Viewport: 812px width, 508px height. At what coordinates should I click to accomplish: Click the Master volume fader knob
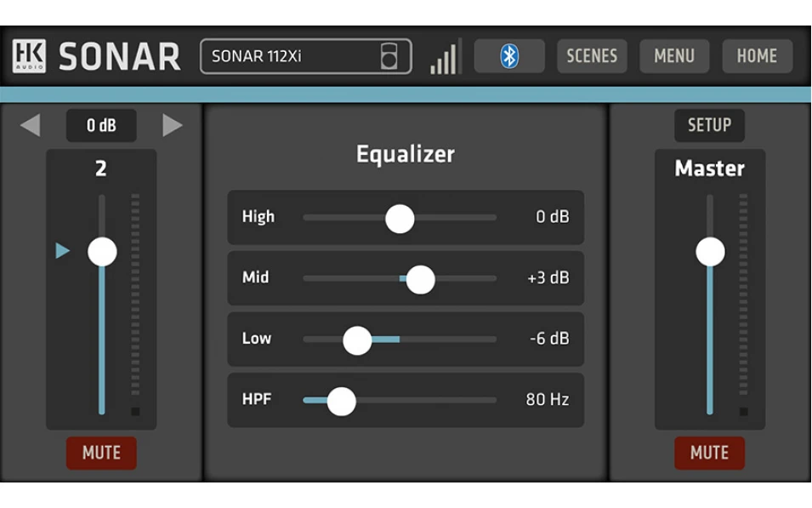(710, 252)
